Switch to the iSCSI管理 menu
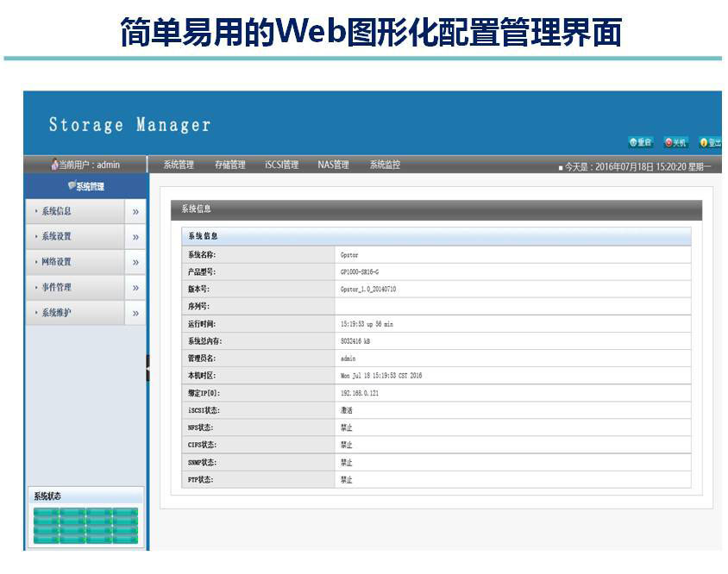This screenshot has width=728, height=574. 281,165
